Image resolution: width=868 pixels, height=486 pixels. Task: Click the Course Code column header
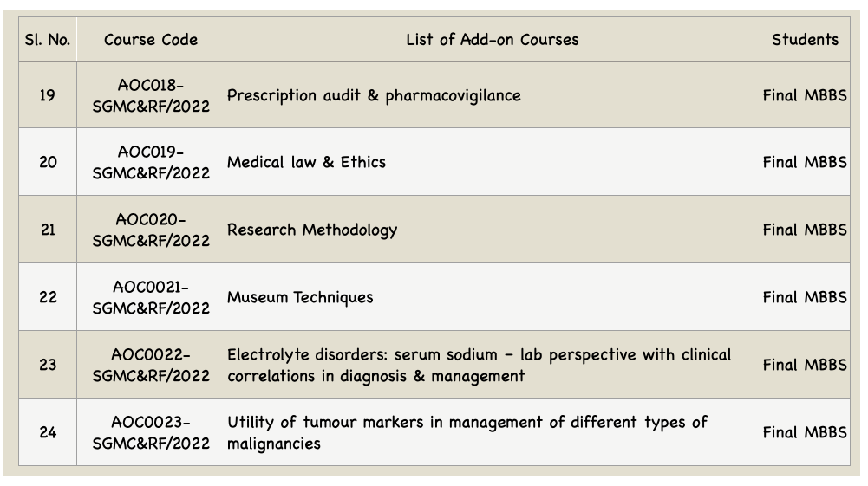click(x=151, y=39)
